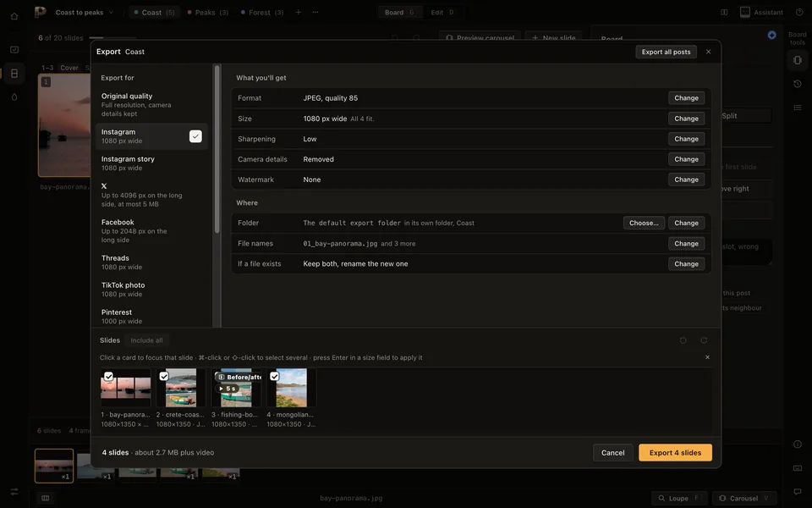Click the Export 4 slides button
The image size is (812, 508).
tap(675, 452)
